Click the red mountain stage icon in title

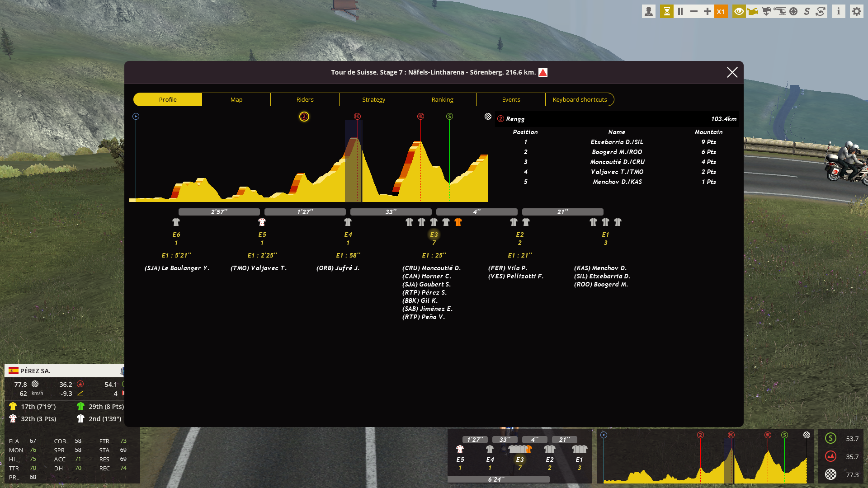coord(543,72)
